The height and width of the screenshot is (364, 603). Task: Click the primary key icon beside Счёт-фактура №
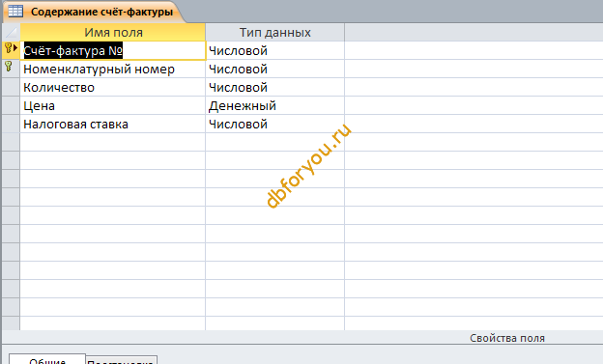tap(9, 48)
